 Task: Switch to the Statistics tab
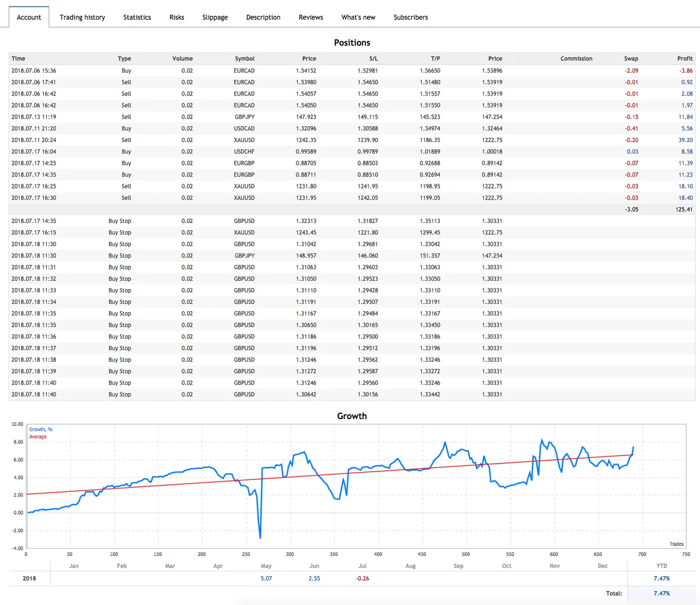tap(137, 17)
